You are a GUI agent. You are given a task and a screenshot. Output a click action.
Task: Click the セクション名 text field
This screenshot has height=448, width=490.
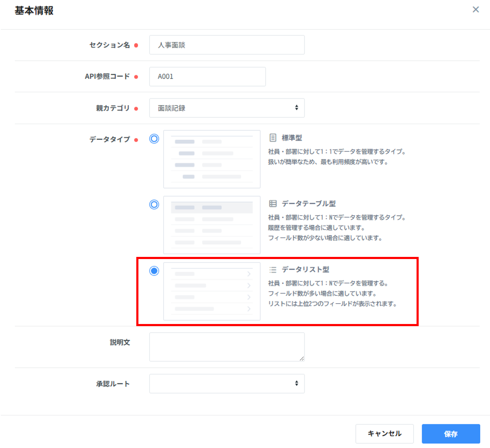click(227, 45)
